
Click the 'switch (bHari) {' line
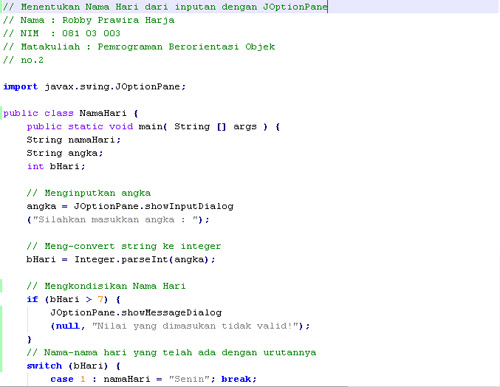[74, 366]
